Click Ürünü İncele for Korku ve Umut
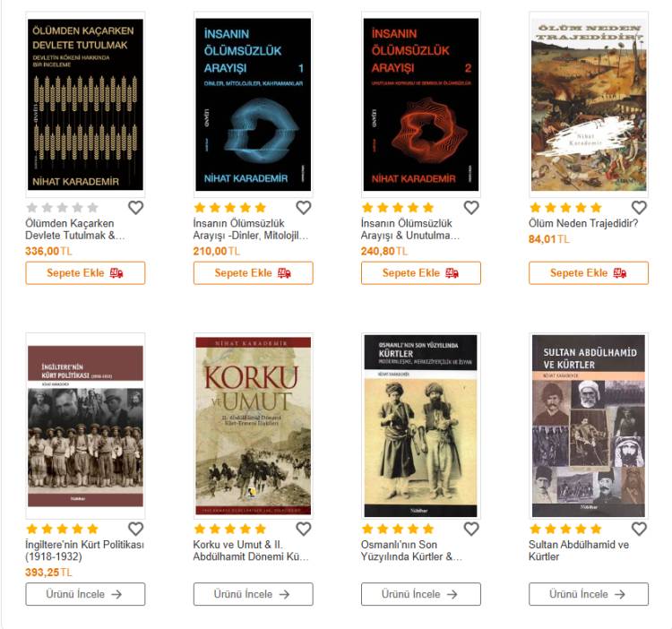 (x=254, y=594)
